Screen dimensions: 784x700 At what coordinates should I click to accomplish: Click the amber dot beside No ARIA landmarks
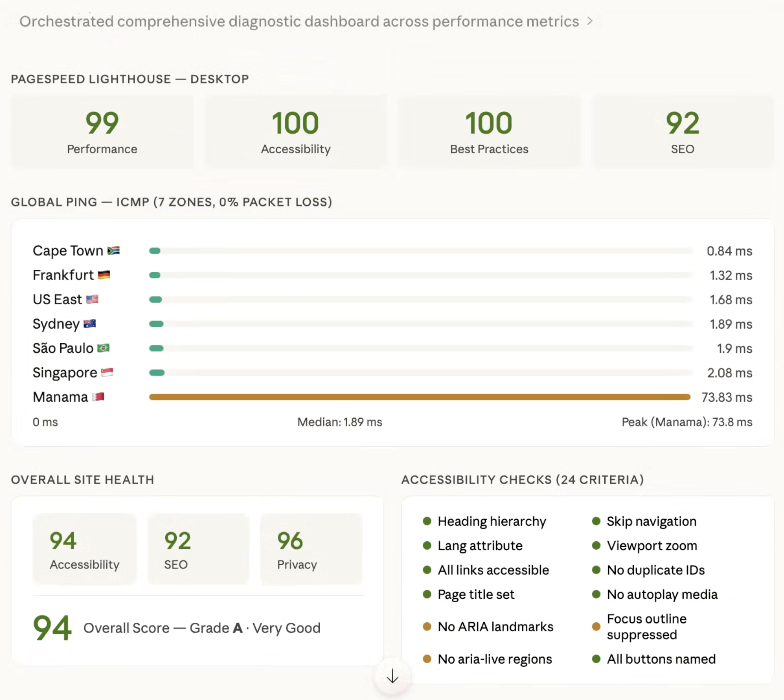(x=427, y=627)
